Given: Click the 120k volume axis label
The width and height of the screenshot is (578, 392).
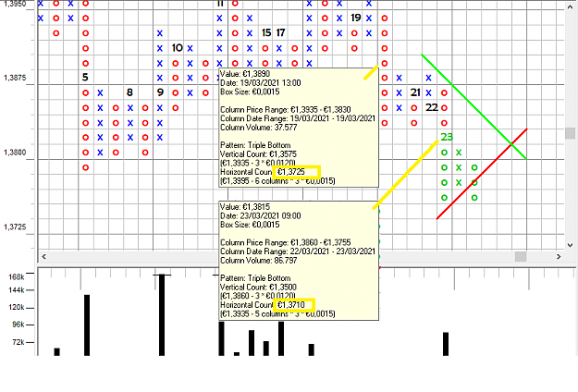Looking at the screenshot, I should (17, 307).
